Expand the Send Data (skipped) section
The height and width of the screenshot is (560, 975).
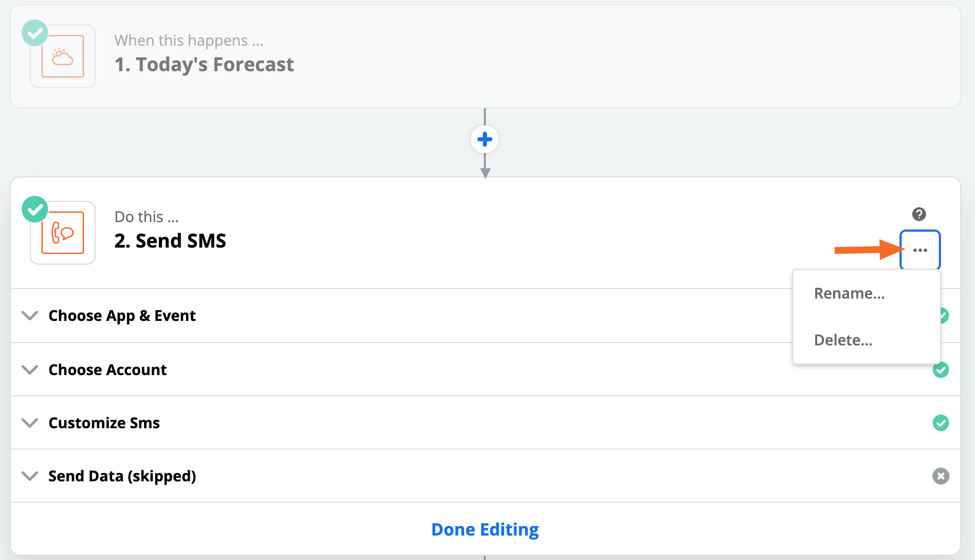click(x=30, y=476)
